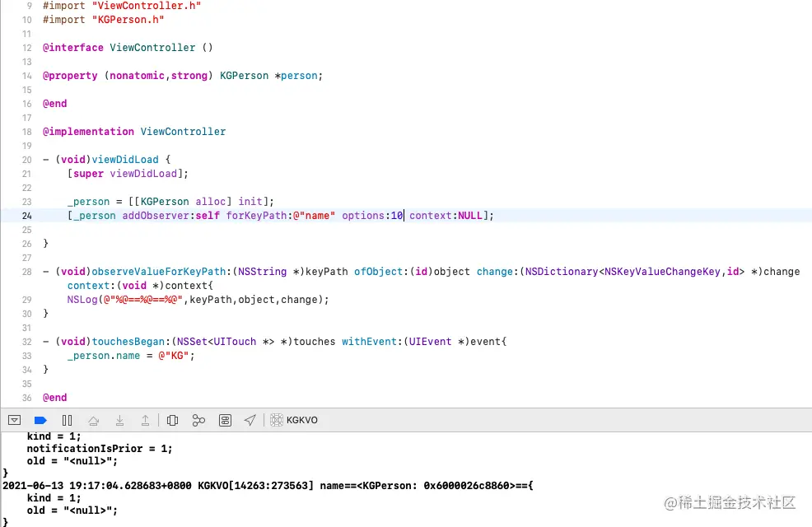Click the Simulate Location arrow icon
Viewport: 812px width, 527px height.
(250, 420)
